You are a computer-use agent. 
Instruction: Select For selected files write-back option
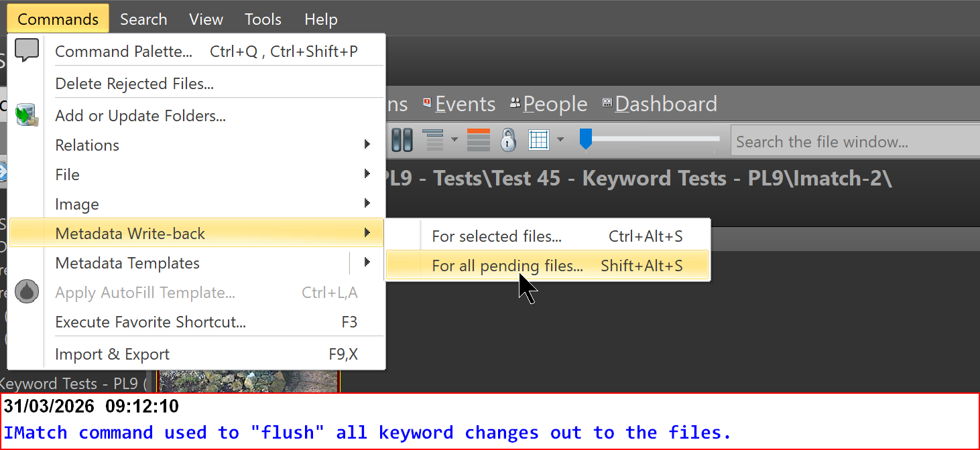pos(496,236)
